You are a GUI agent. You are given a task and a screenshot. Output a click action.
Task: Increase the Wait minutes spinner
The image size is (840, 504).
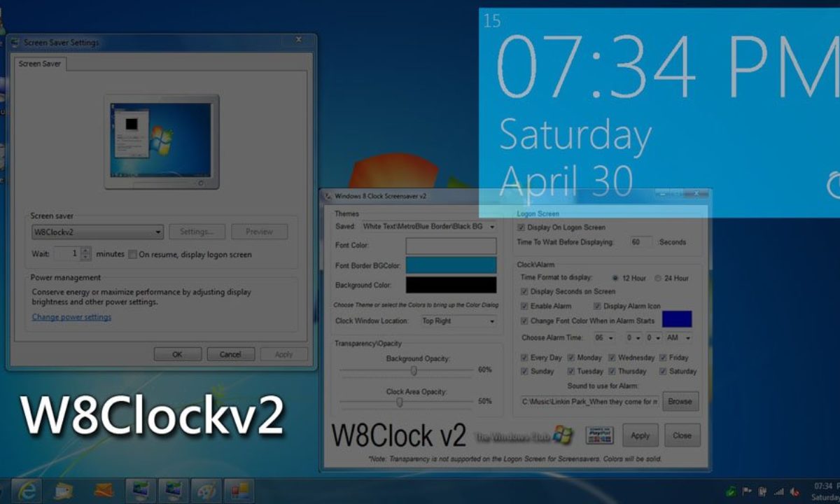click(86, 251)
